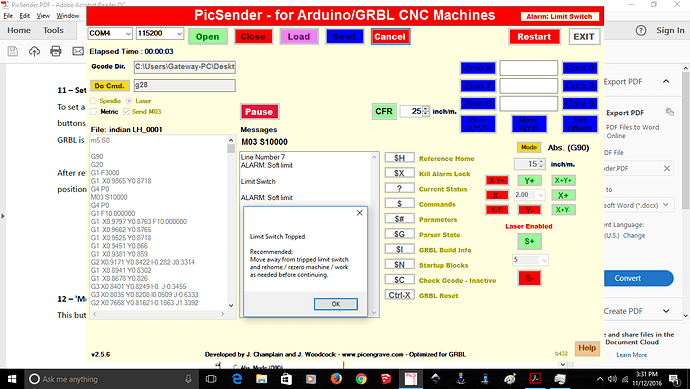This screenshot has height=389, width=690.
Task: Click the Cortana microphone icon
Action: (x=188, y=379)
